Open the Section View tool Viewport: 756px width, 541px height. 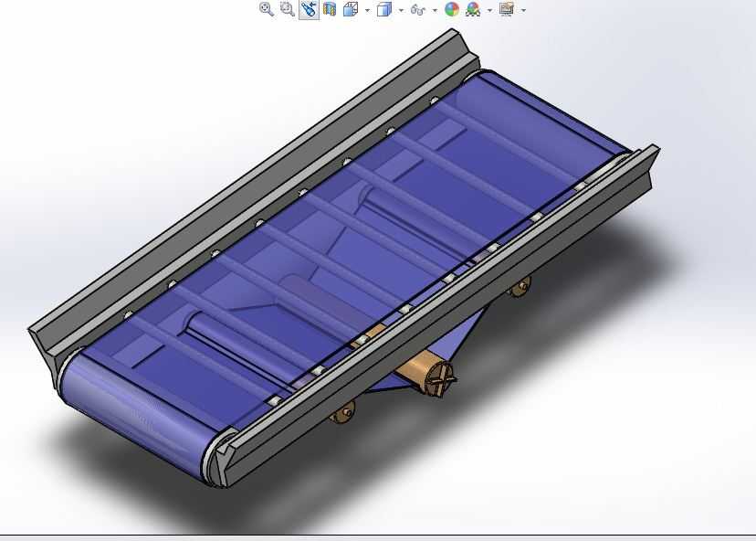[330, 9]
